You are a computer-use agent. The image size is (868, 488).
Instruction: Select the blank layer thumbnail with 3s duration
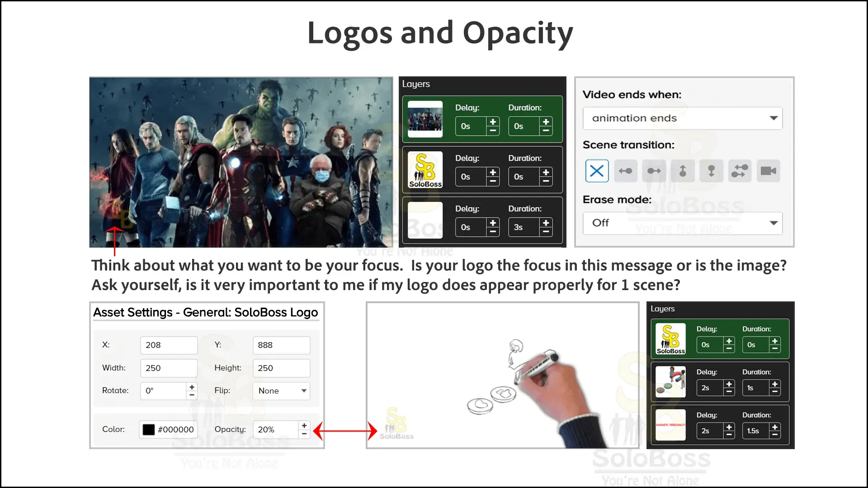425,221
